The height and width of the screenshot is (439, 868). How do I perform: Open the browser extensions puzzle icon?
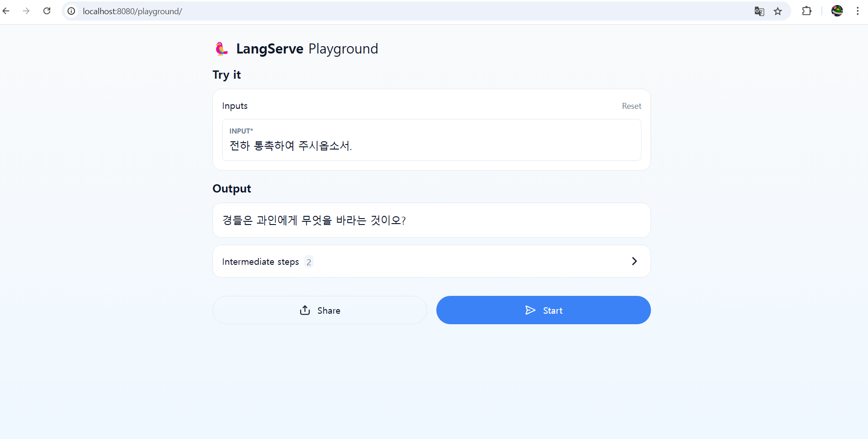tap(807, 11)
